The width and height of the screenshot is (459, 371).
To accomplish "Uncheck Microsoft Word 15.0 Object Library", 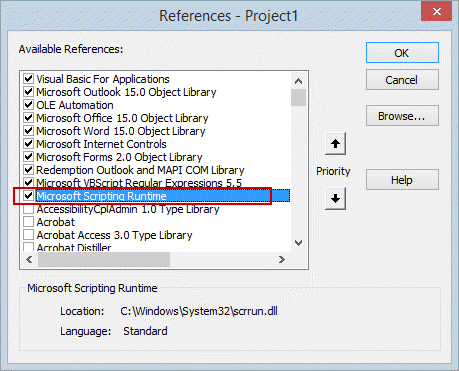I will [x=28, y=131].
